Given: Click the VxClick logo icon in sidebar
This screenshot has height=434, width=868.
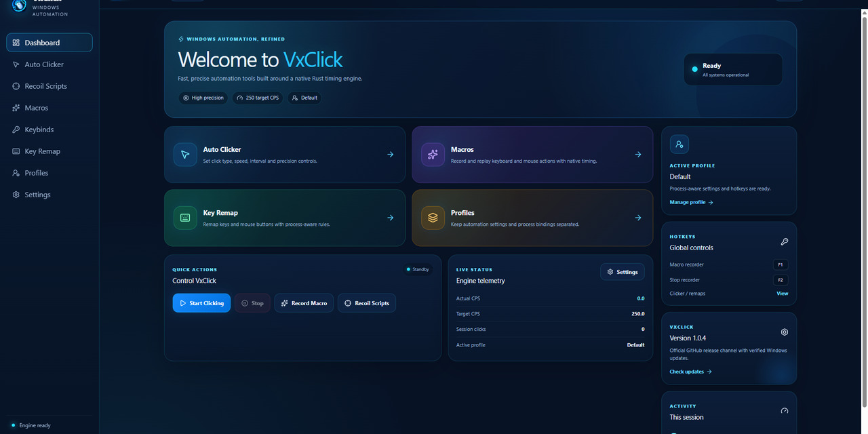Looking at the screenshot, I should (19, 5).
